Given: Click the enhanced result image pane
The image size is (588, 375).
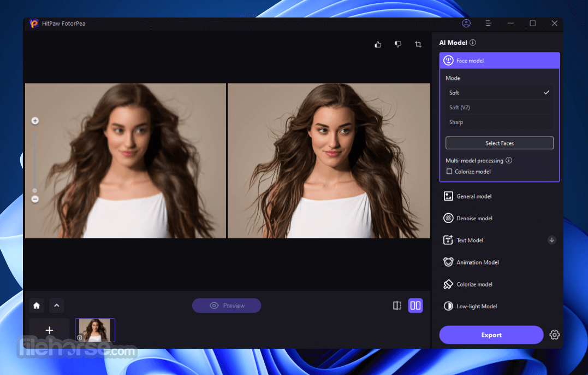Looking at the screenshot, I should click(x=329, y=161).
